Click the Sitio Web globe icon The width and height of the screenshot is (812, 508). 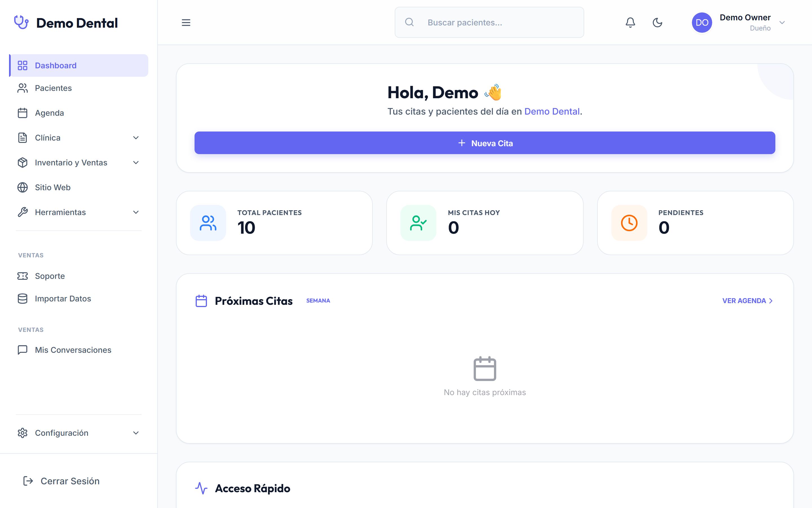(23, 187)
